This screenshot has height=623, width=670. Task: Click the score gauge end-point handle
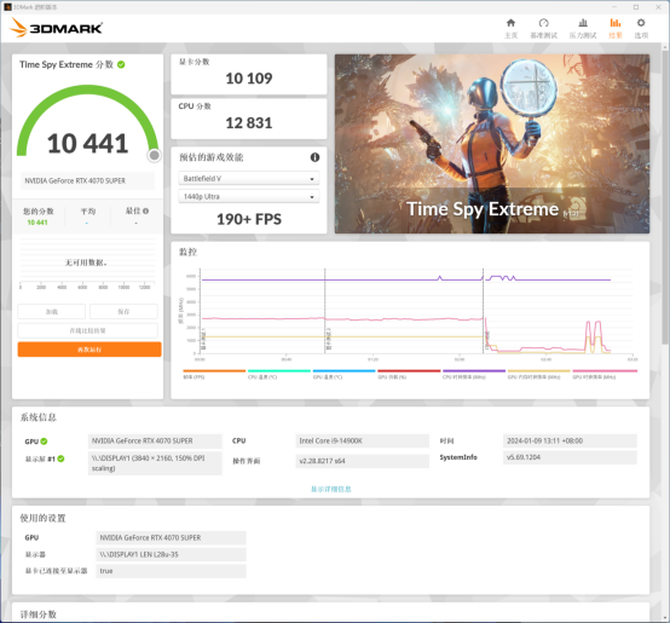click(x=154, y=156)
